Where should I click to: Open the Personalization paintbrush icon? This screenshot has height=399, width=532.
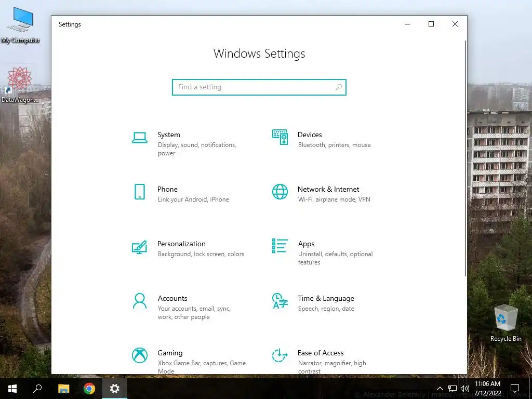click(x=139, y=247)
